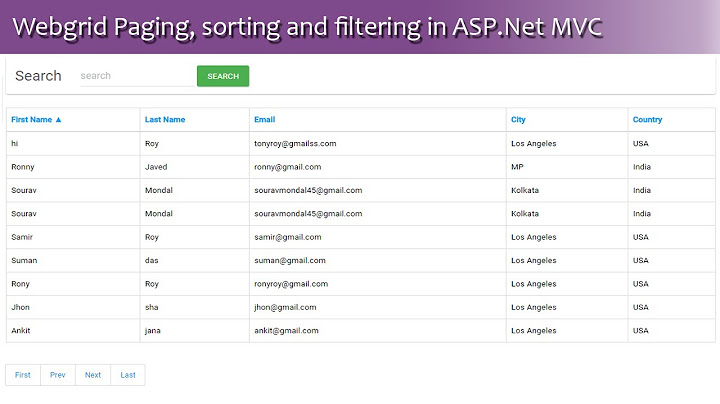Sort the grid by Last Name column
This screenshot has width=720, height=404.
[165, 120]
